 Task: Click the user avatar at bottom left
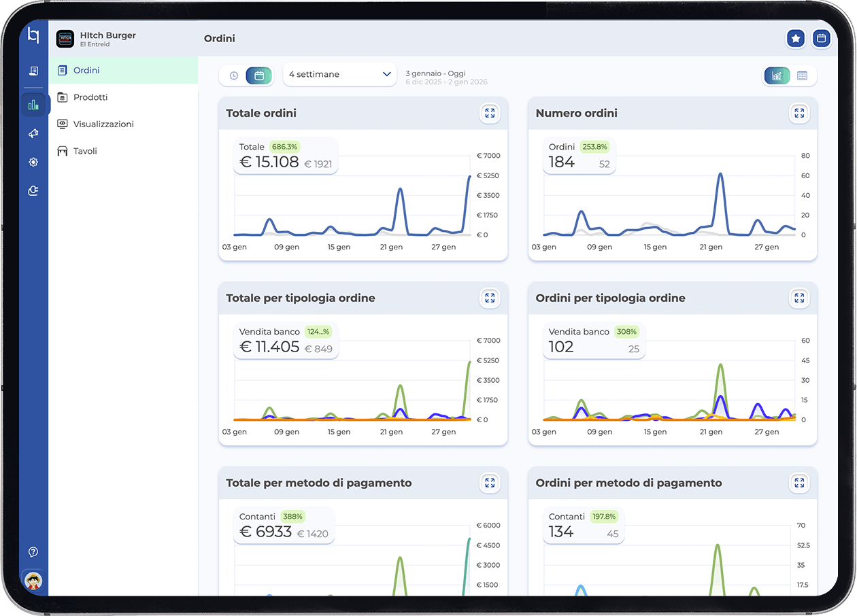pos(33,581)
